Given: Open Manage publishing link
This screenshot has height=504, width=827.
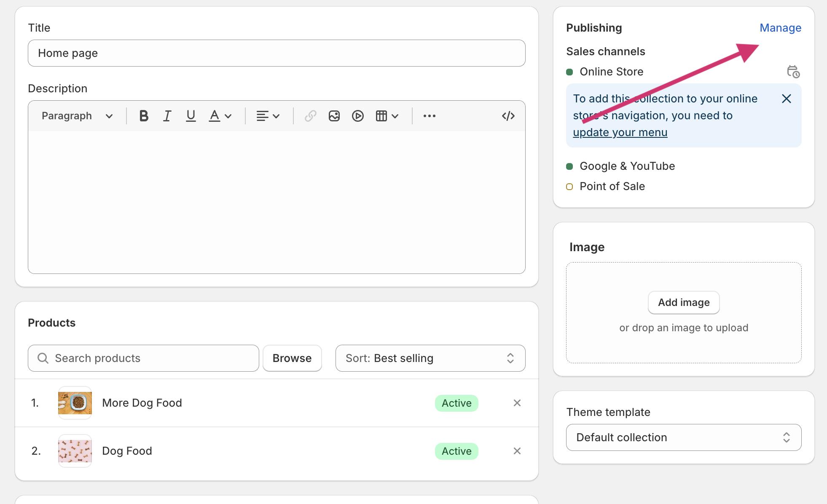Looking at the screenshot, I should pos(780,28).
